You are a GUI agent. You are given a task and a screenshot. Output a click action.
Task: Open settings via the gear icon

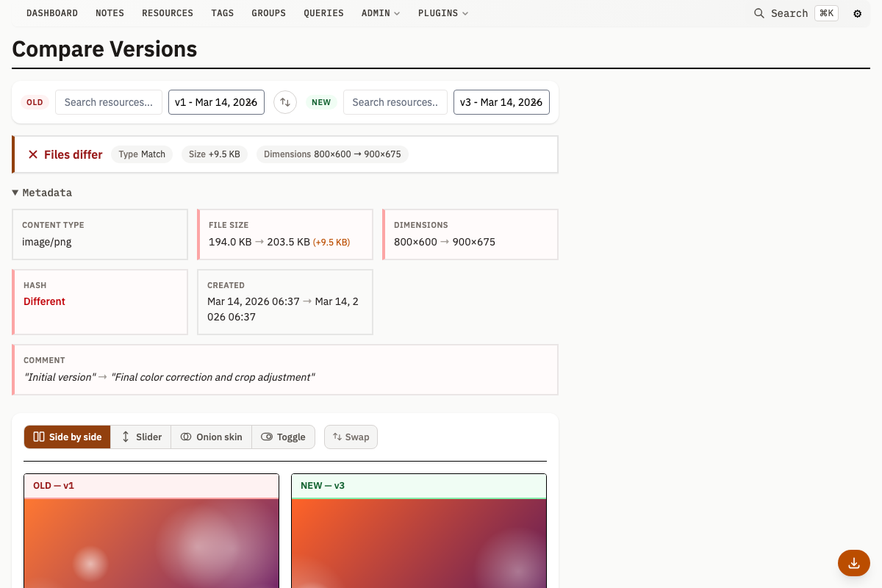pyautogui.click(x=857, y=13)
